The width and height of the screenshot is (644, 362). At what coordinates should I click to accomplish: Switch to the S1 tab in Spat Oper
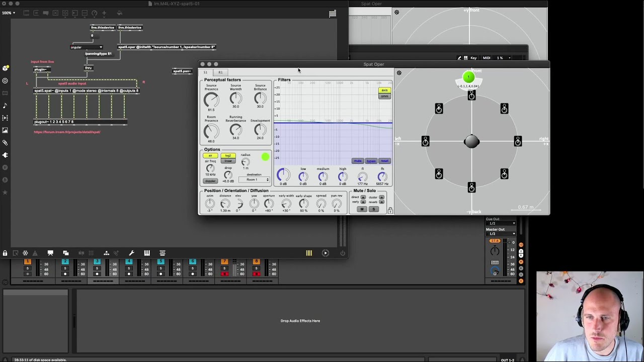pyautogui.click(x=205, y=72)
